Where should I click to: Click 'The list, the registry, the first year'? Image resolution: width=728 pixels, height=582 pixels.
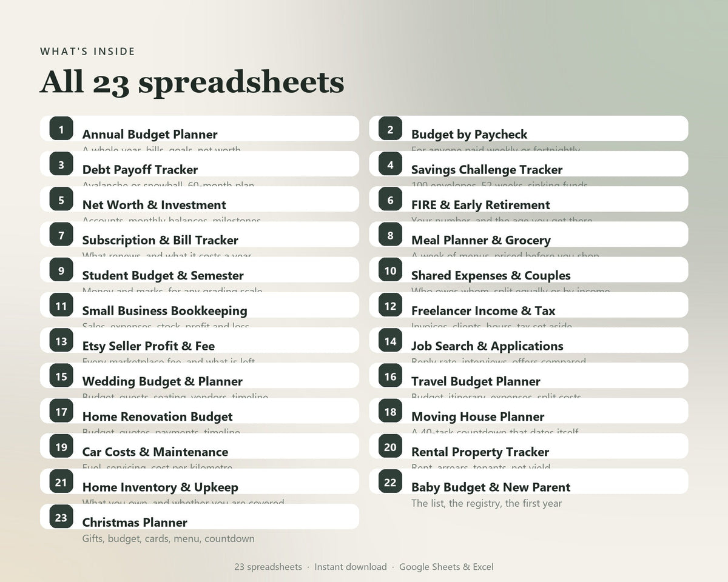tap(487, 503)
